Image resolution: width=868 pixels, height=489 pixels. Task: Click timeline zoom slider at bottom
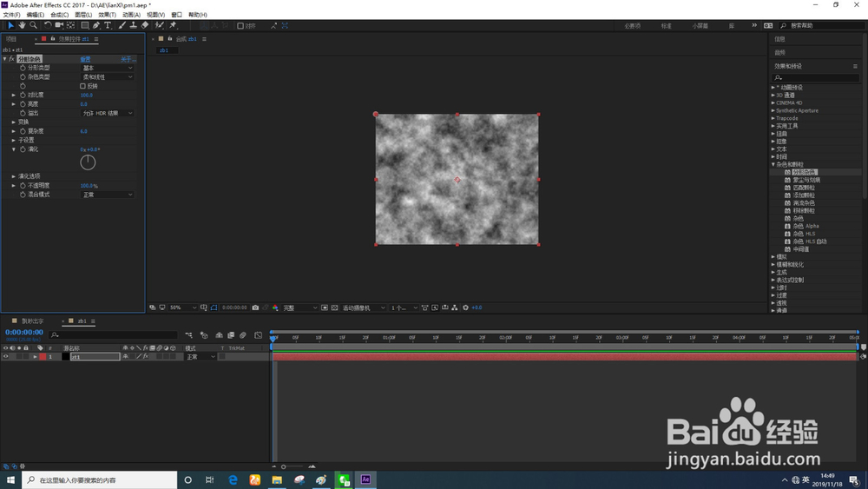[284, 466]
